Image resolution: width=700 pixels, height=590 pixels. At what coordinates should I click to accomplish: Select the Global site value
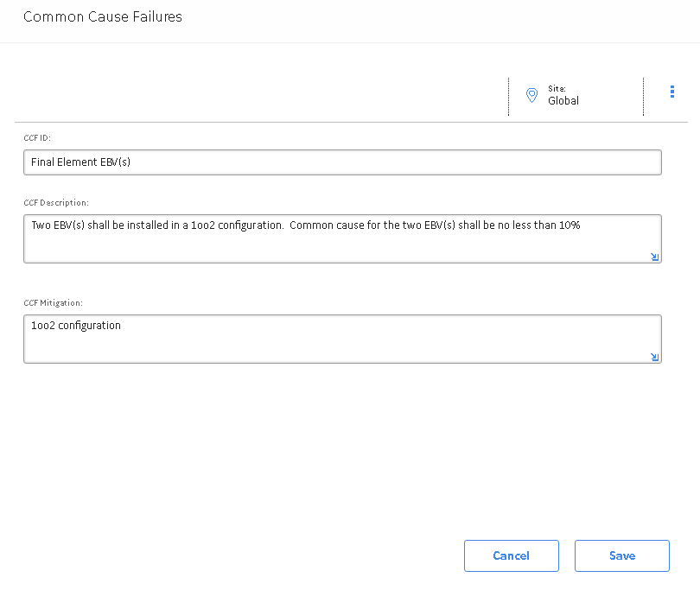tap(563, 101)
